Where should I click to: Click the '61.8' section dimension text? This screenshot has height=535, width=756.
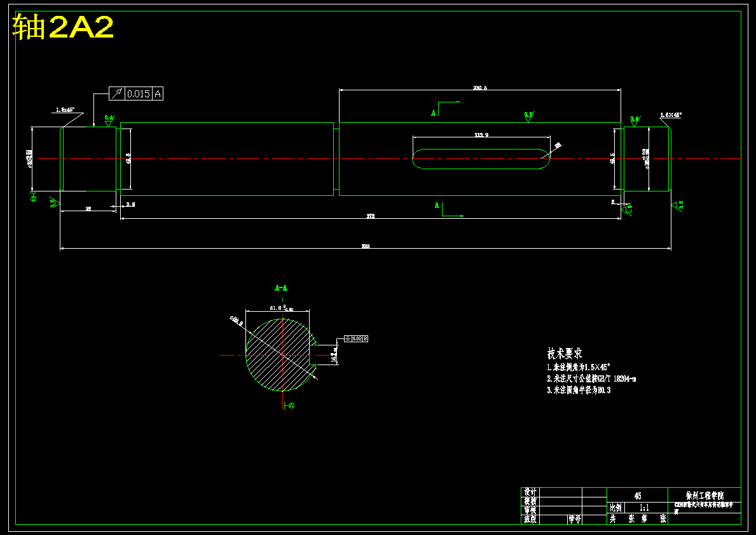click(276, 307)
